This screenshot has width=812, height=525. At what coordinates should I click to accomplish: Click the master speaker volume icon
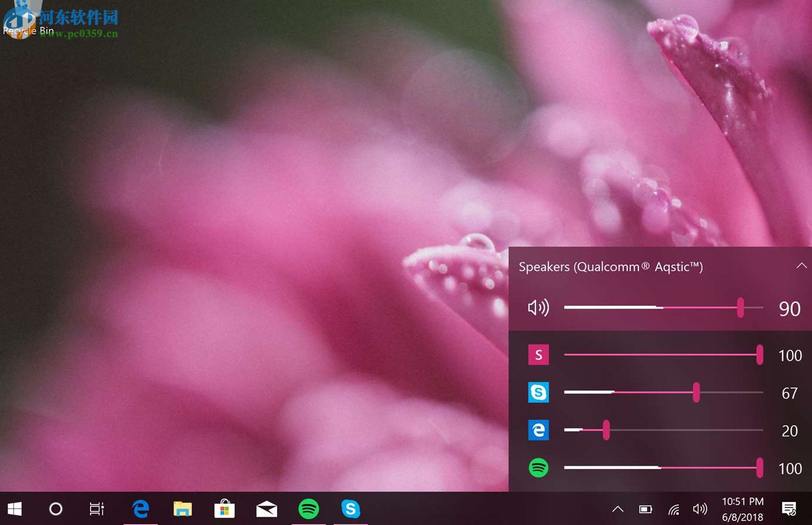(x=538, y=307)
